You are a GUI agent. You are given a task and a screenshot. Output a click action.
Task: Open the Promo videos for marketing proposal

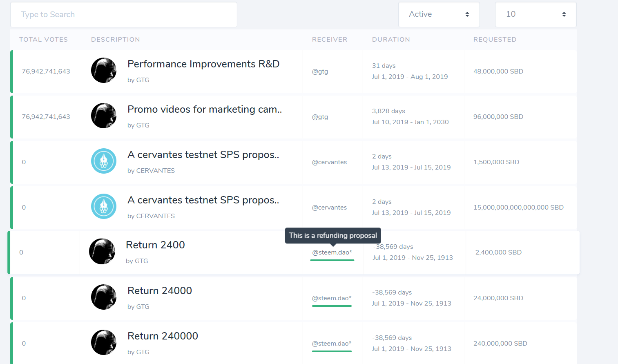point(205,109)
